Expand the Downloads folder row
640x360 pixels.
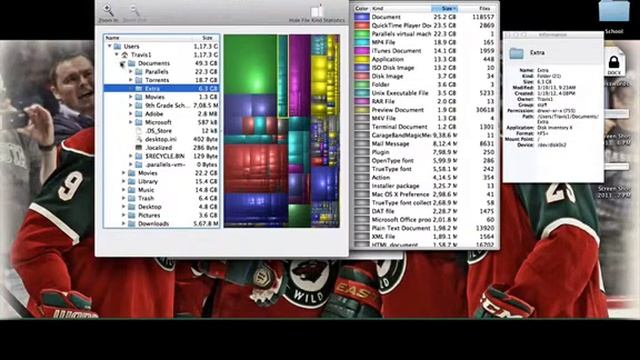point(124,224)
